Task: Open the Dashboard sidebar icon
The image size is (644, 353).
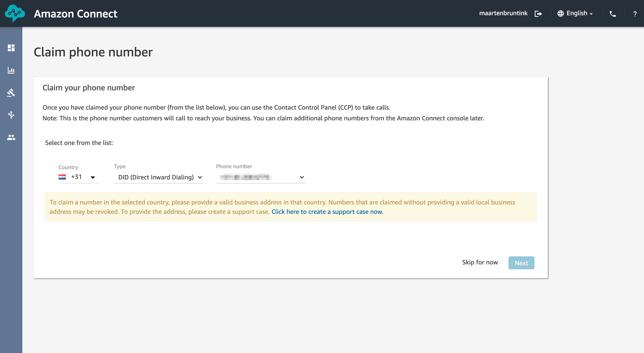Action: tap(11, 48)
